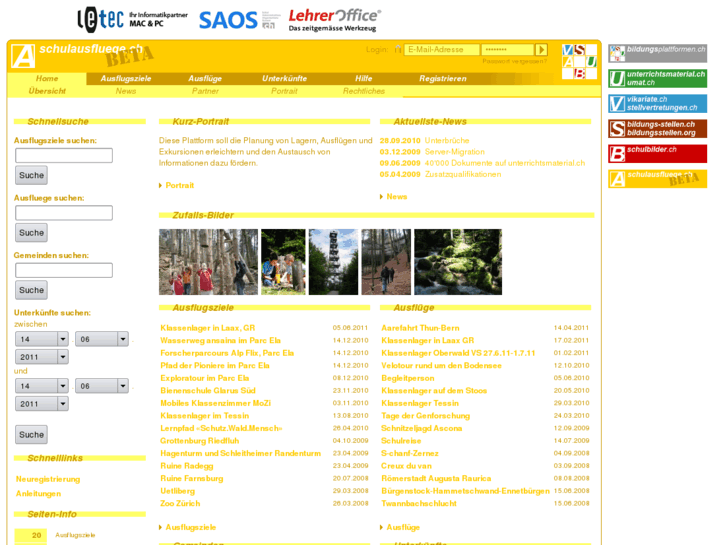Click the letec sponsor logo
The height and width of the screenshot is (545, 727).
(132, 19)
